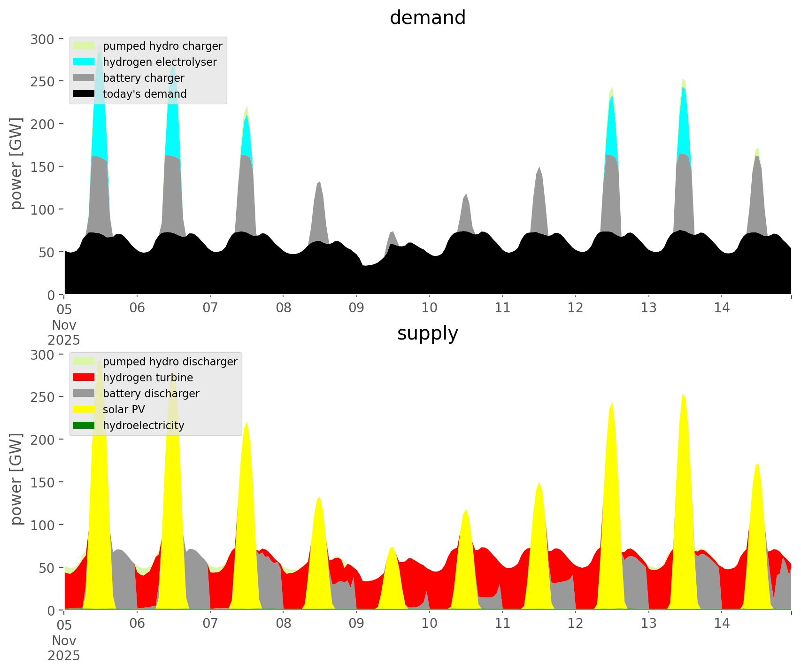
Task: Click the "demand" chart title
Action: [427, 18]
